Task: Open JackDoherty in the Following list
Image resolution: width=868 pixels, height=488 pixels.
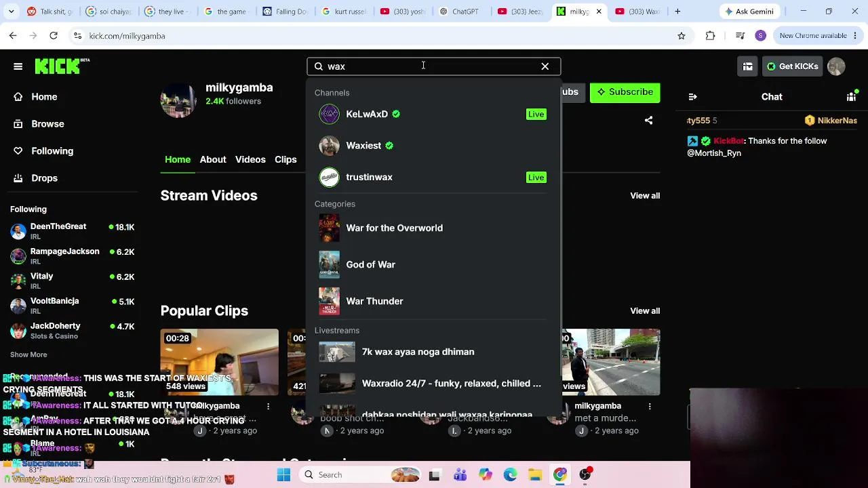Action: coord(73,331)
